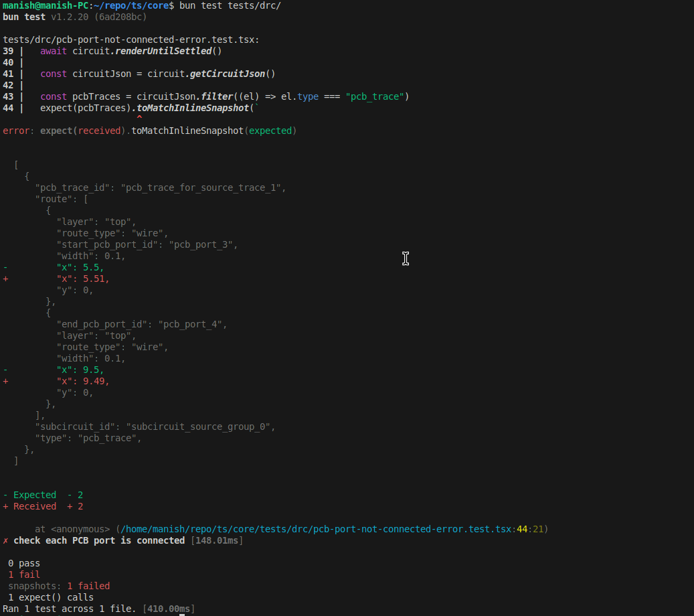
Task: Click the 'snapshots: 1 failed' line
Action: 59,587
